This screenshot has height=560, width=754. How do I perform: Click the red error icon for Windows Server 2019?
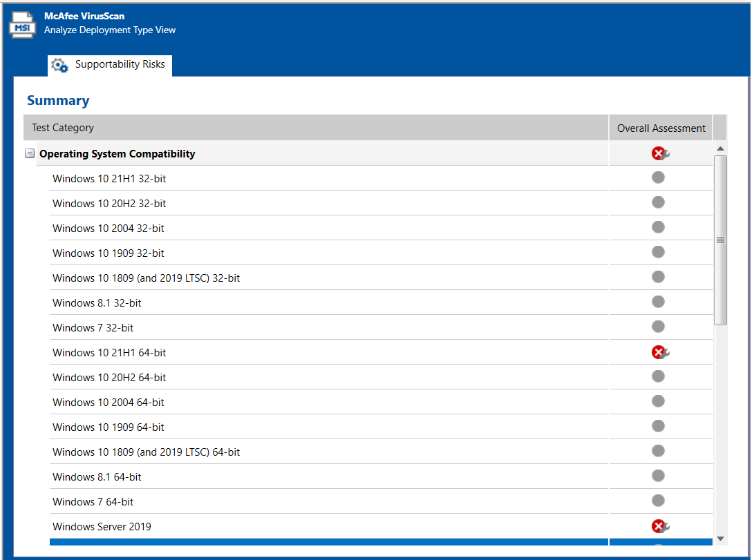pyautogui.click(x=660, y=526)
